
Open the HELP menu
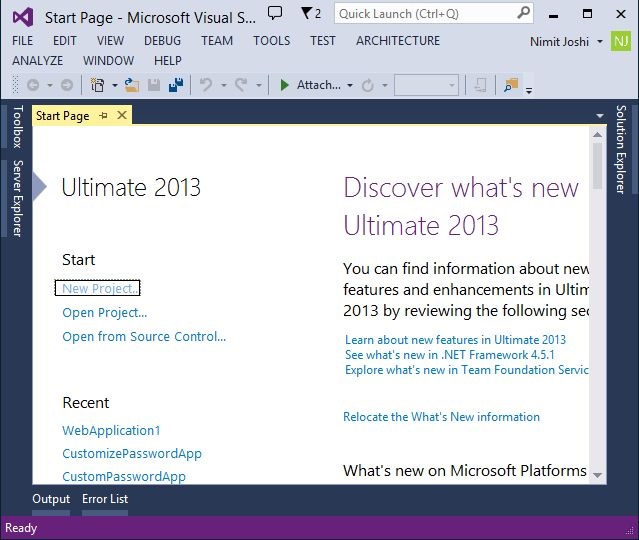(x=167, y=61)
